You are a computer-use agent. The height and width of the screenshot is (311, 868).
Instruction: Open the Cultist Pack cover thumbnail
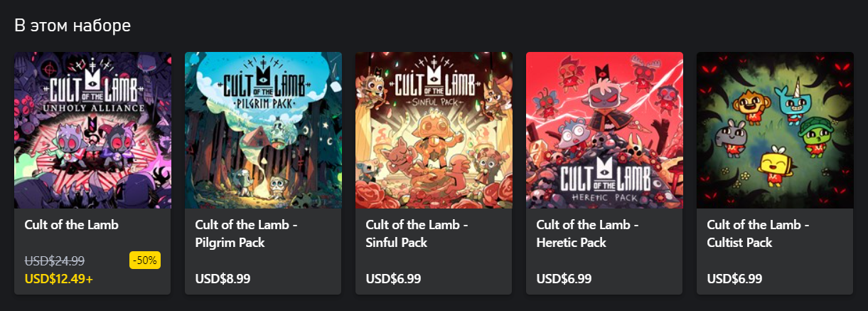775,130
